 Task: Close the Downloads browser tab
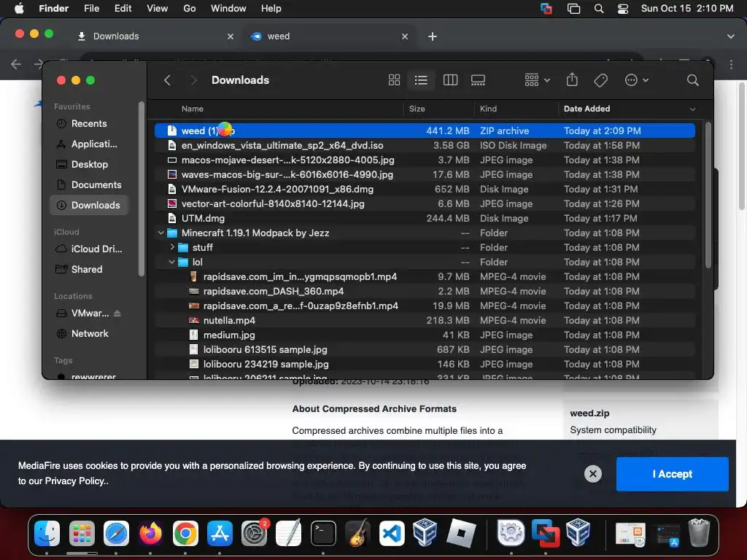click(231, 36)
